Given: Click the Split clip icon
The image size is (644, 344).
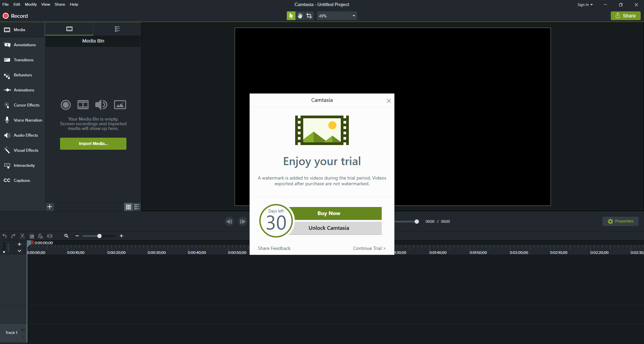Looking at the screenshot, I should point(50,236).
